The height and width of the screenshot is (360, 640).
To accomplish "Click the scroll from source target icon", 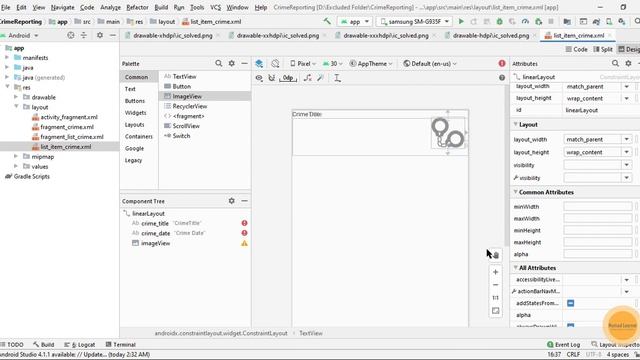I will [71, 36].
